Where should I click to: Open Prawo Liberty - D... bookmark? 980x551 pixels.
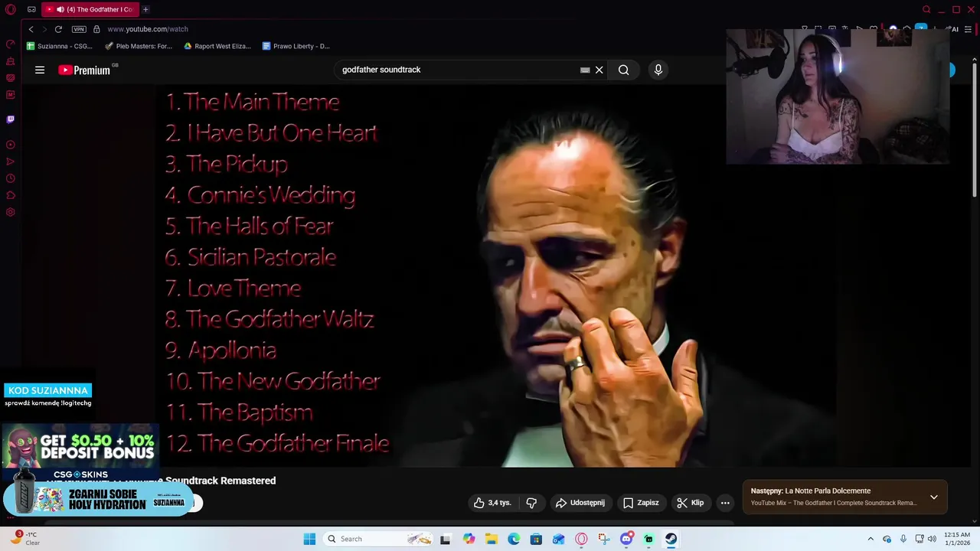pyautogui.click(x=296, y=46)
